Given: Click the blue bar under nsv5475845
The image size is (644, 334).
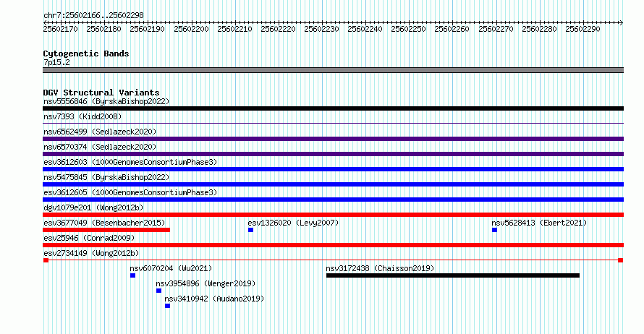Looking at the screenshot, I should (x=333, y=184).
